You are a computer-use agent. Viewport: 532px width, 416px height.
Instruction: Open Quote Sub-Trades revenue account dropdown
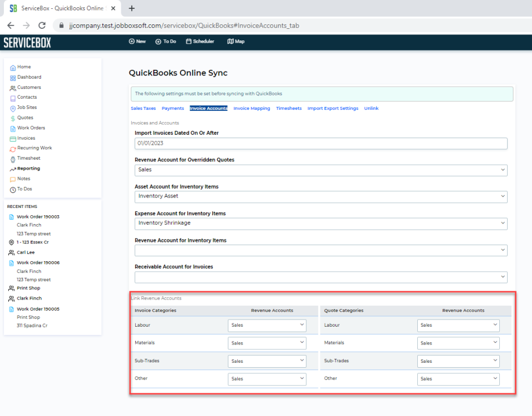458,361
